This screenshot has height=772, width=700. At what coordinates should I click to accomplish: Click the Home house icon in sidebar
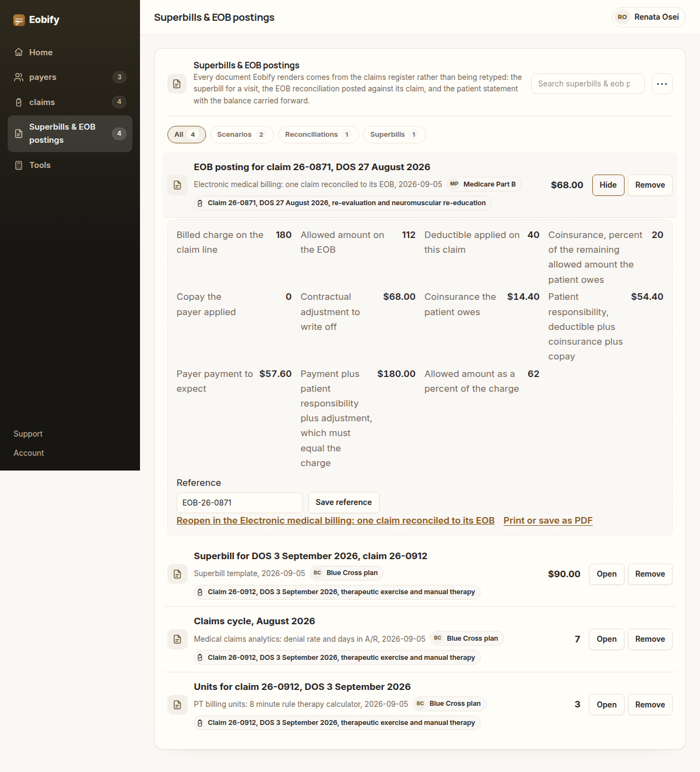point(19,52)
